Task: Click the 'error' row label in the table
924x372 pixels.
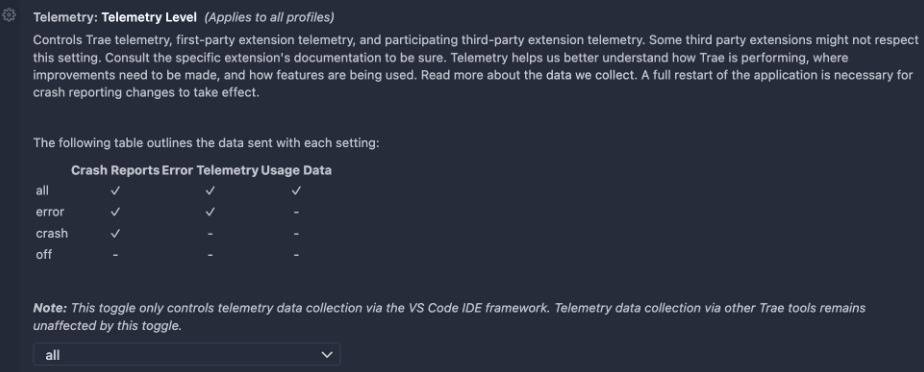Action: [x=50, y=212]
